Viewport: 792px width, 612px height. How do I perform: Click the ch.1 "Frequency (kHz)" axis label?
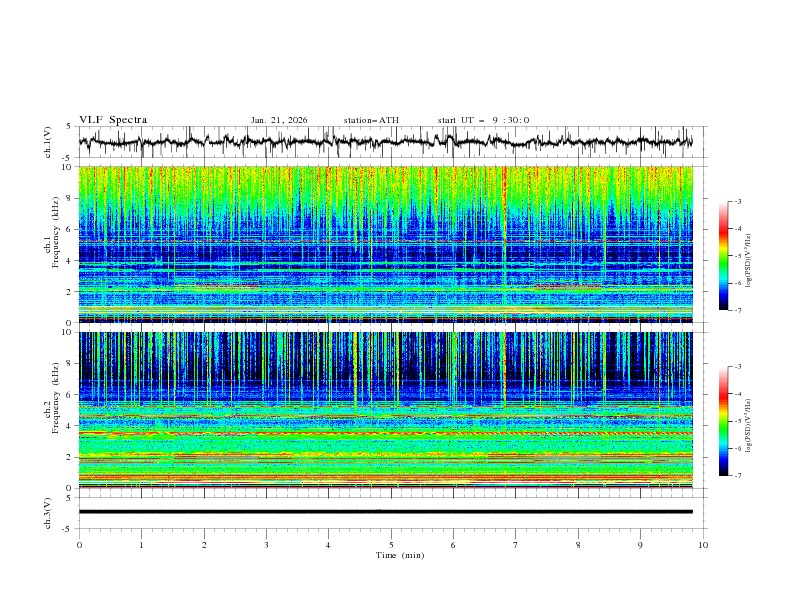[x=56, y=230]
